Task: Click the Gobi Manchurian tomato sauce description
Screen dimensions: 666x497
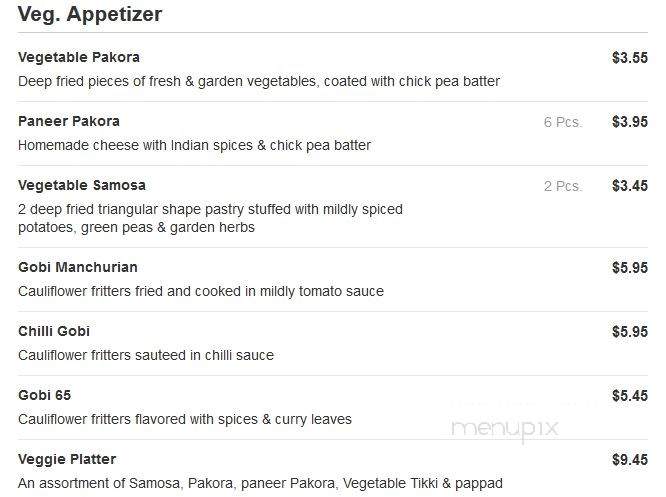Action: (201, 291)
